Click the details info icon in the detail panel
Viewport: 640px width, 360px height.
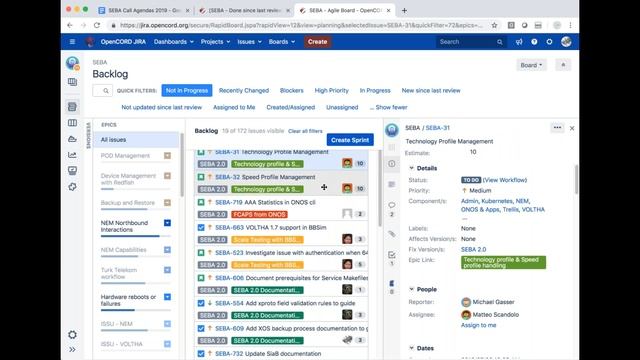point(392,164)
